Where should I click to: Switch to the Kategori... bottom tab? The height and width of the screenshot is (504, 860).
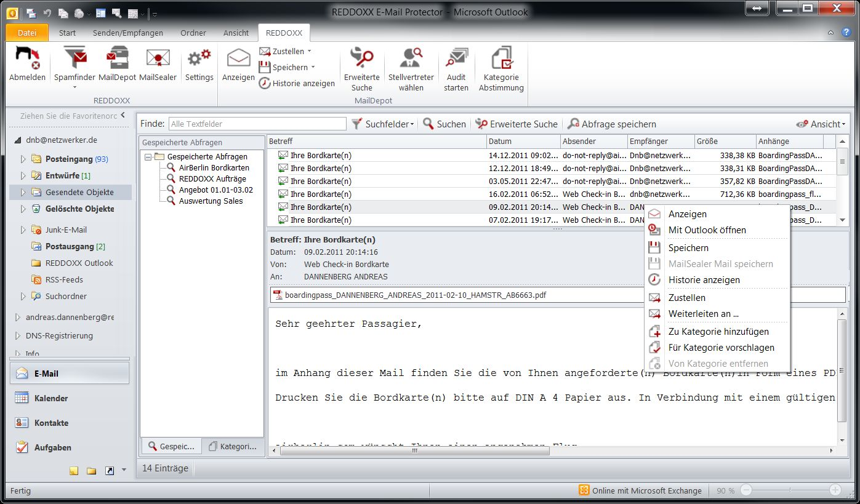(x=233, y=446)
